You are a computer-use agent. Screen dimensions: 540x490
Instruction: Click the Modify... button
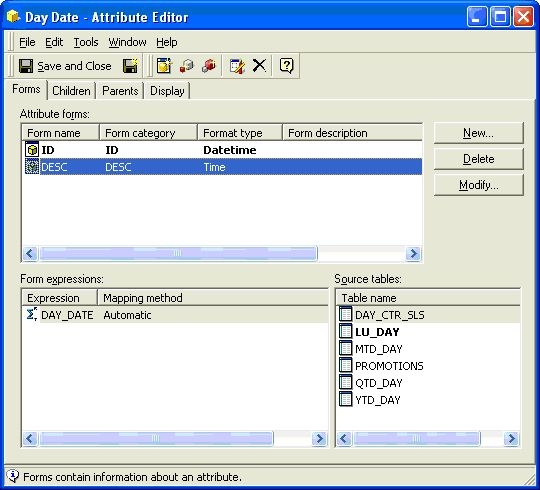pos(478,185)
